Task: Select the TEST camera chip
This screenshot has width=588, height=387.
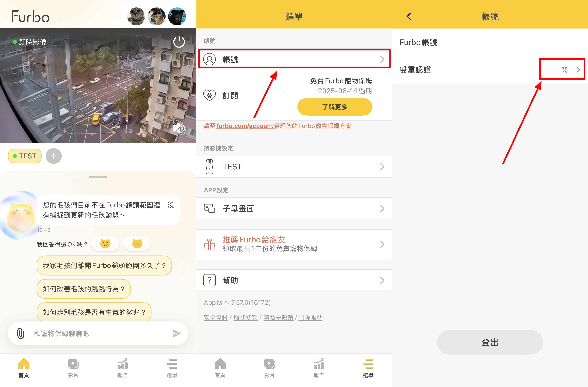Action: (25, 156)
